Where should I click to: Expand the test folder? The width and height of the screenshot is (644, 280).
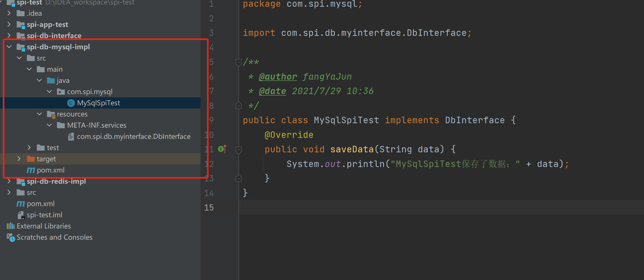click(x=29, y=148)
